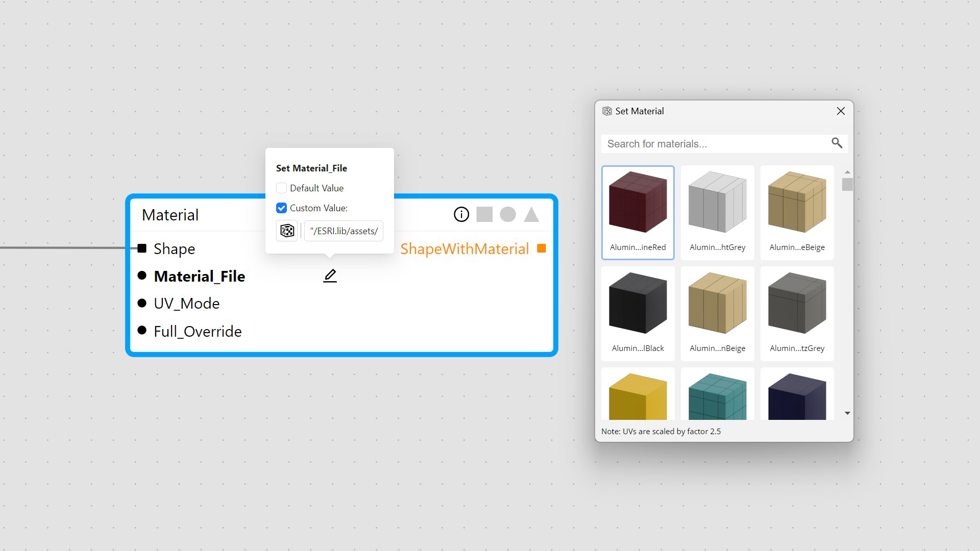Select the Alumin...ineRed material thumbnail
Screen dimensions: 980x551
click(638, 212)
